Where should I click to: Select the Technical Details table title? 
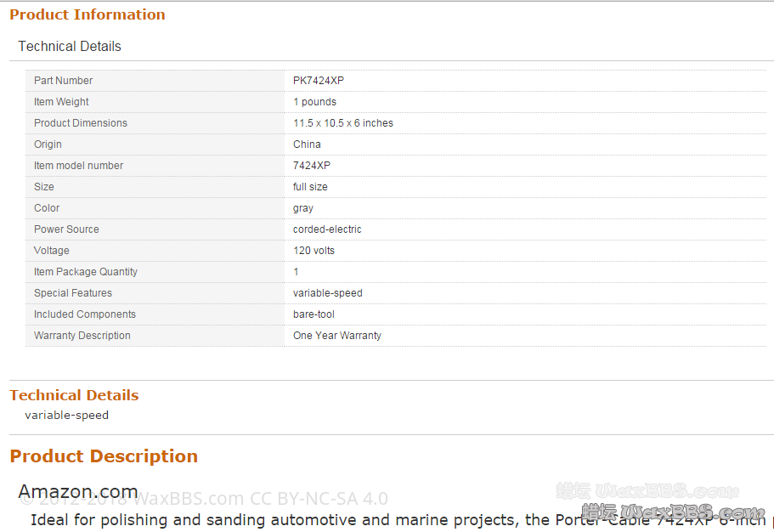coord(70,46)
